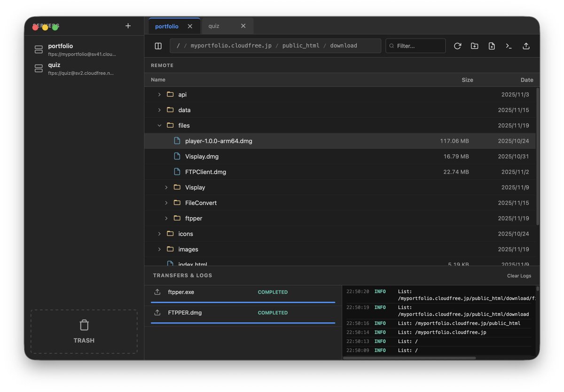Click the Trash bin icon
The image size is (564, 392).
click(84, 325)
